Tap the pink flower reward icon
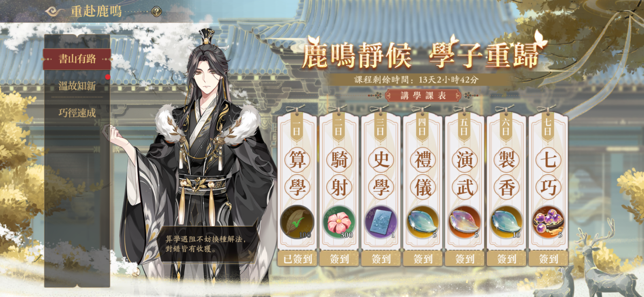Viewport: 644px width, 297px height. click(x=339, y=222)
